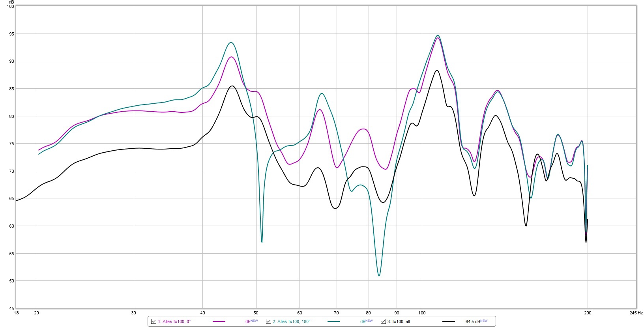Click the 45 label on the dB axis
This screenshot has width=644, height=327.
pos(11,308)
